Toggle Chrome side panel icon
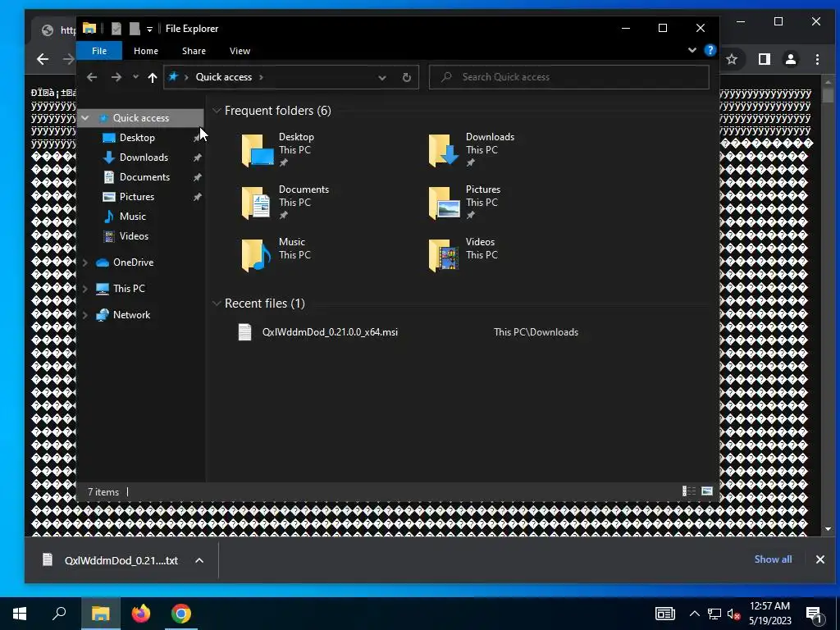840x630 pixels. pyautogui.click(x=764, y=59)
